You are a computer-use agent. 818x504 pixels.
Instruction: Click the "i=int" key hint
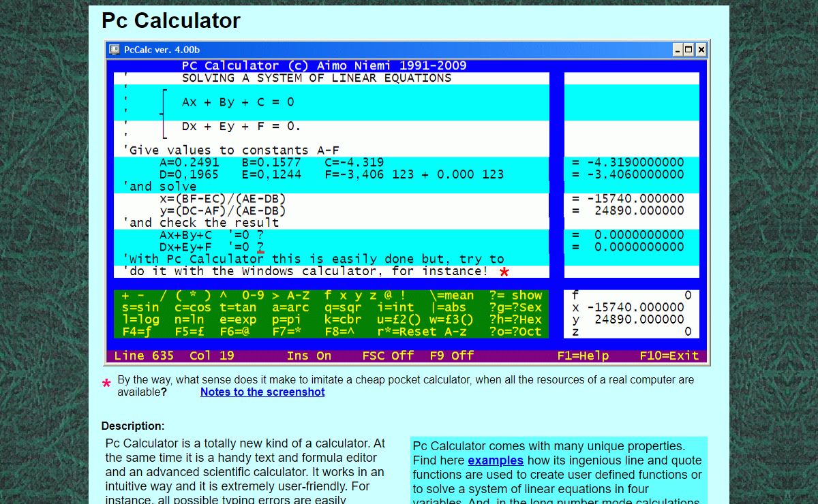click(395, 308)
